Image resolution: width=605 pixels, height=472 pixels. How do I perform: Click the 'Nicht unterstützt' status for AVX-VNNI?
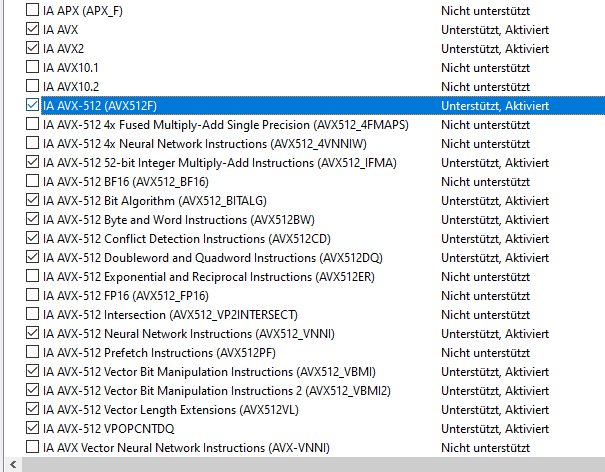click(x=487, y=447)
